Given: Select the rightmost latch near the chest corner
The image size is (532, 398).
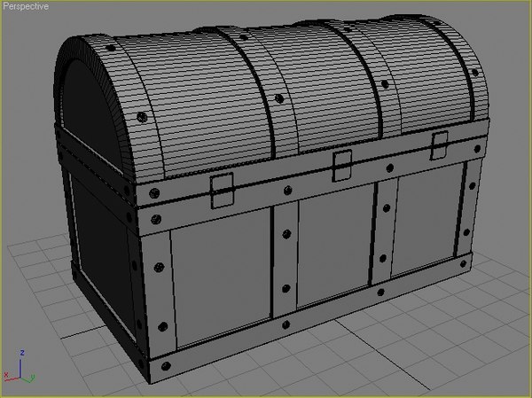Looking at the screenshot, I should coord(439,145).
